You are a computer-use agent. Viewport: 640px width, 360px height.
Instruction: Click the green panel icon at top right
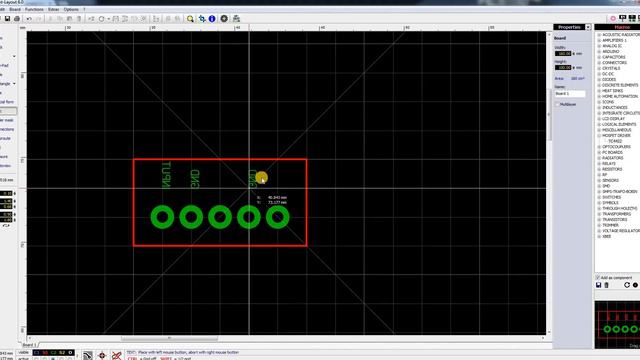pyautogui.click(x=632, y=18)
